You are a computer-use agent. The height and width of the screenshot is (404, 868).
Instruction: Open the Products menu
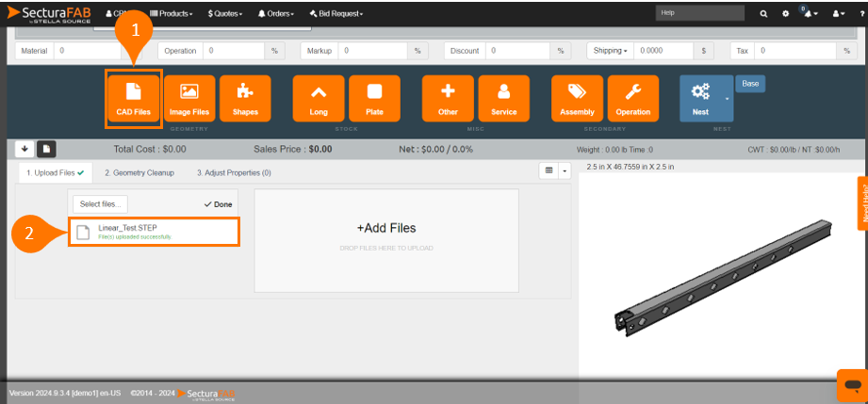click(x=171, y=14)
